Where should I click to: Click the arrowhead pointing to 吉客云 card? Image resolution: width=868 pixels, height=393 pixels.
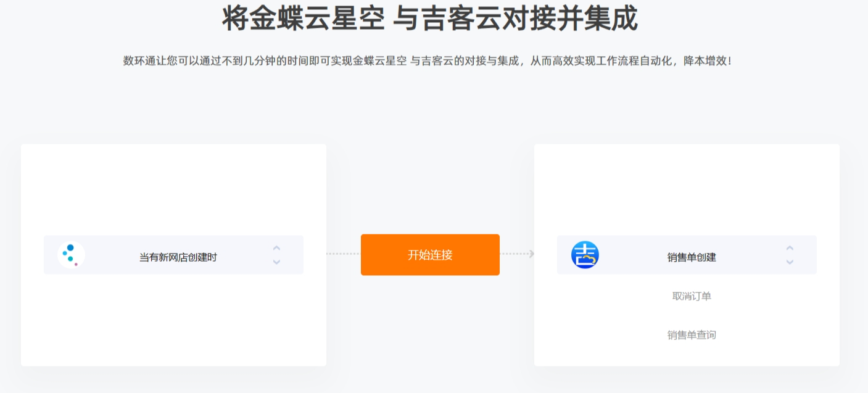tap(531, 254)
